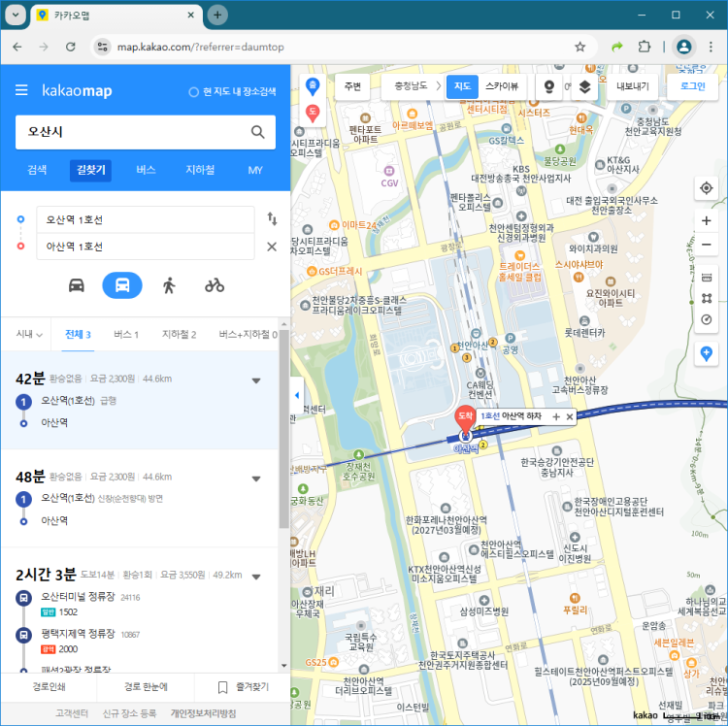Click the 경로 한눈에 button

point(146,686)
